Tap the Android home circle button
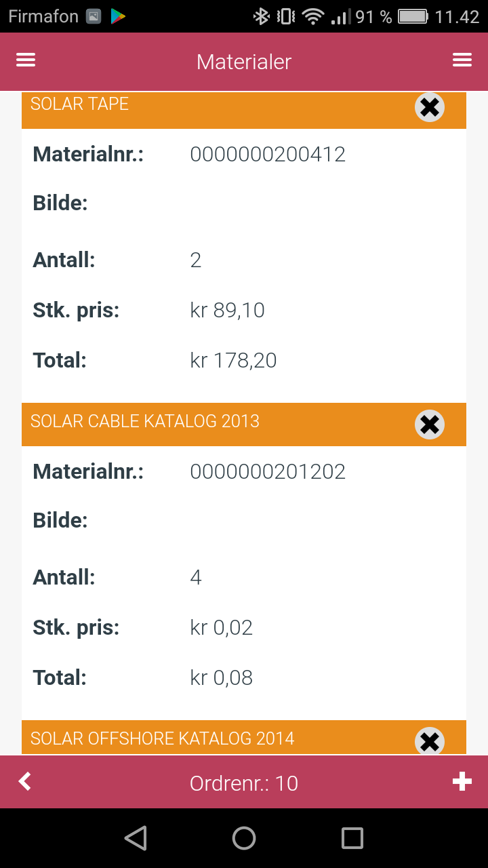488x868 pixels. click(244, 838)
